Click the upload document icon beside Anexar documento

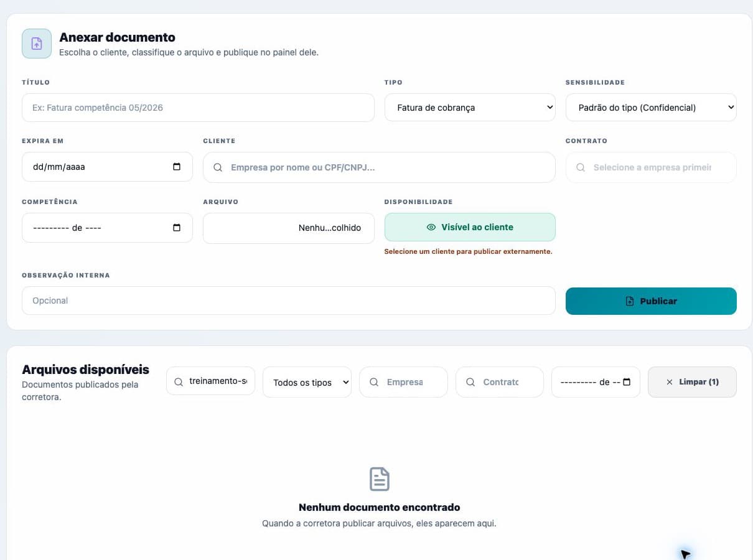click(37, 44)
